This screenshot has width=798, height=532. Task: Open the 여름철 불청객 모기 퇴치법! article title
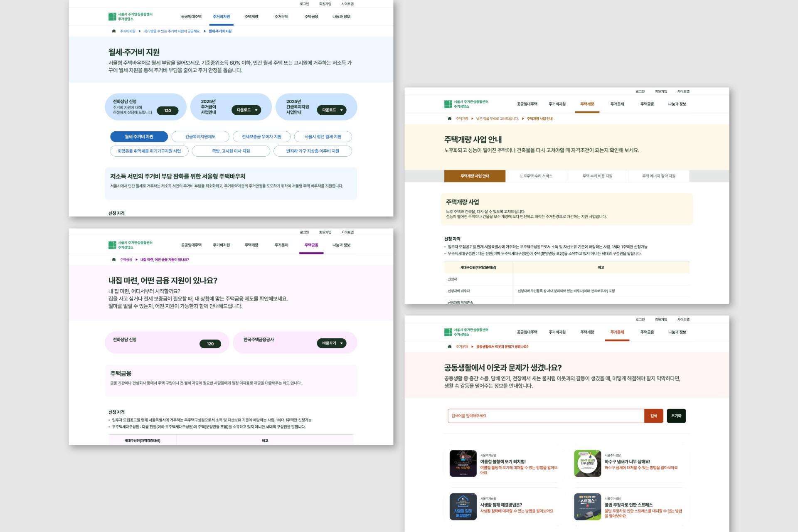503,462
